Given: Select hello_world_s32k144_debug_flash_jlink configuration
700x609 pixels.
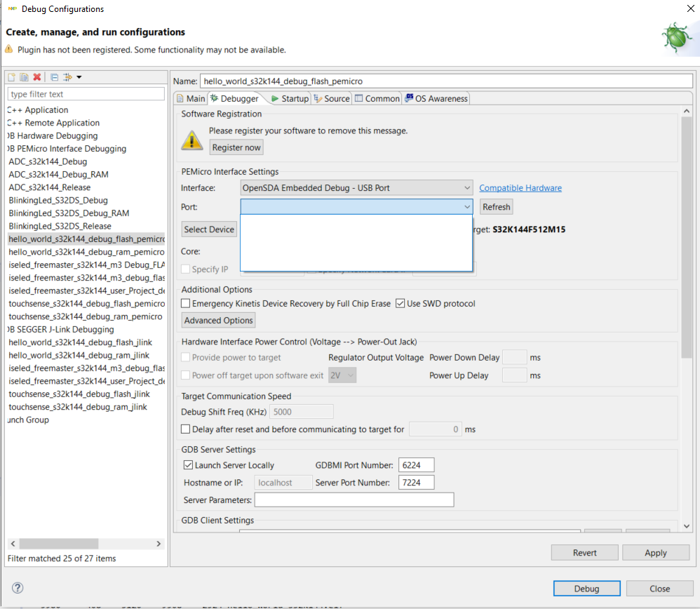Looking at the screenshot, I should click(81, 342).
